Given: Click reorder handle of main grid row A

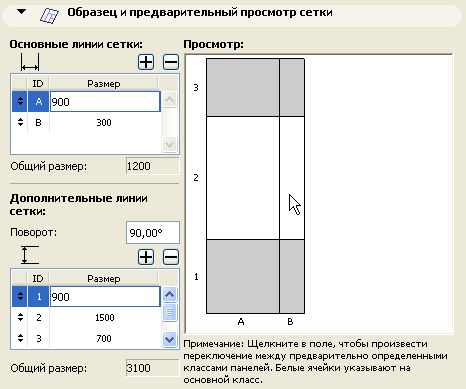Looking at the screenshot, I should [20, 101].
